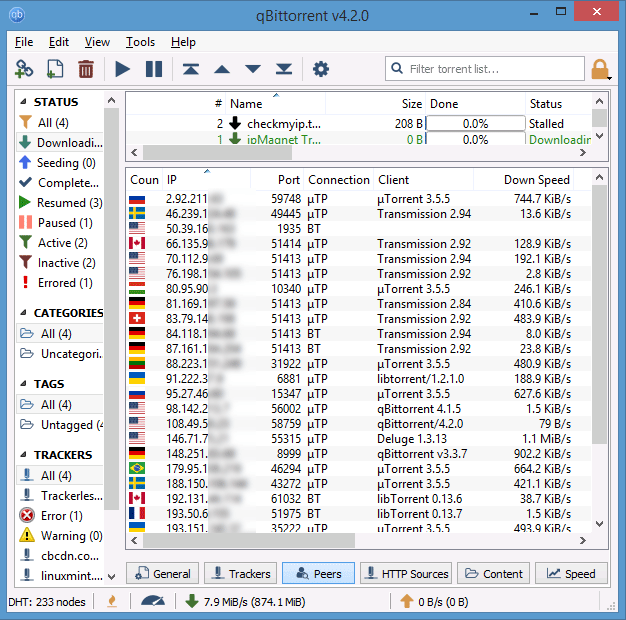Select the Untagged tag filter

(60, 424)
